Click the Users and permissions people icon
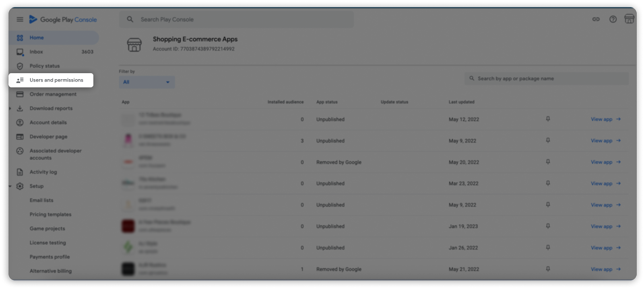644x289 pixels. coord(20,80)
